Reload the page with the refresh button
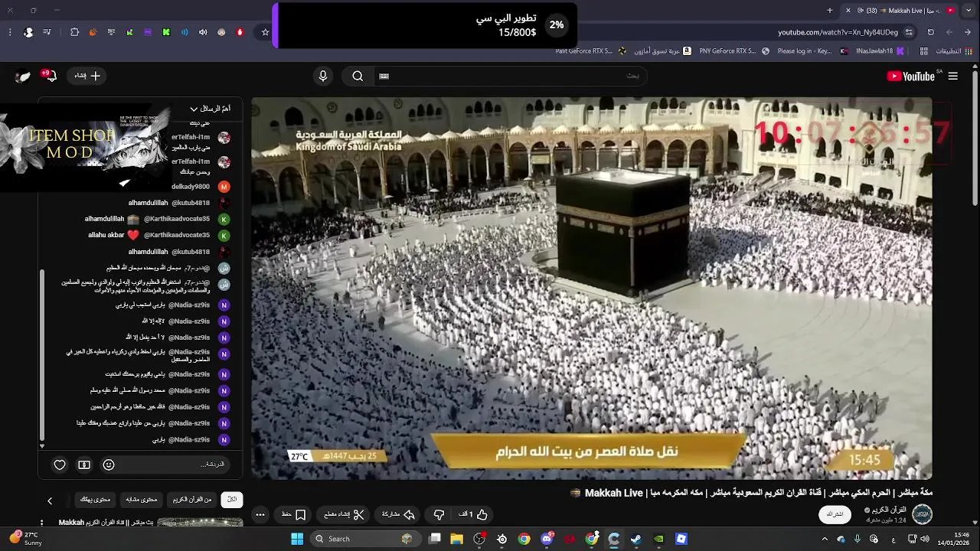 pos(931,32)
